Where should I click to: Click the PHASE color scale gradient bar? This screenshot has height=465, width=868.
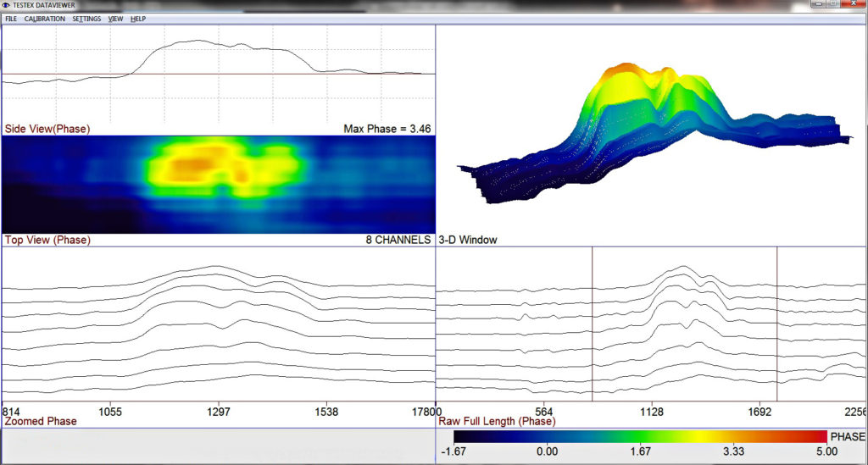coord(640,437)
